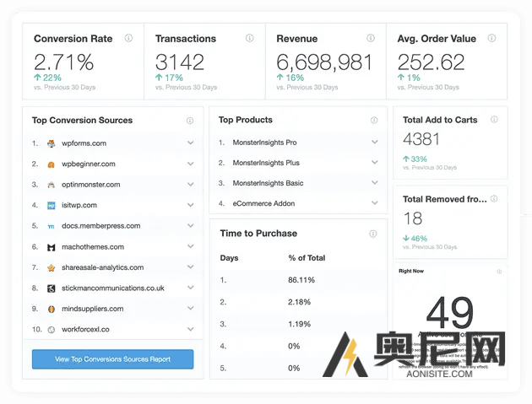Click View Top Conversions Sources Report button
This screenshot has width=532, height=404.
point(112,359)
